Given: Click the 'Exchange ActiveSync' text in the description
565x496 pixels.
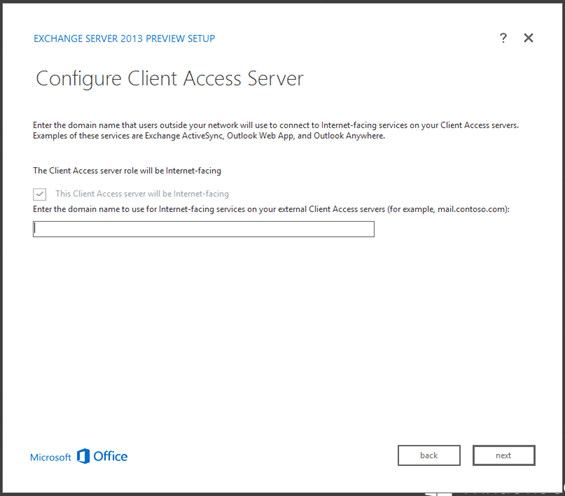Looking at the screenshot, I should 183,136.
